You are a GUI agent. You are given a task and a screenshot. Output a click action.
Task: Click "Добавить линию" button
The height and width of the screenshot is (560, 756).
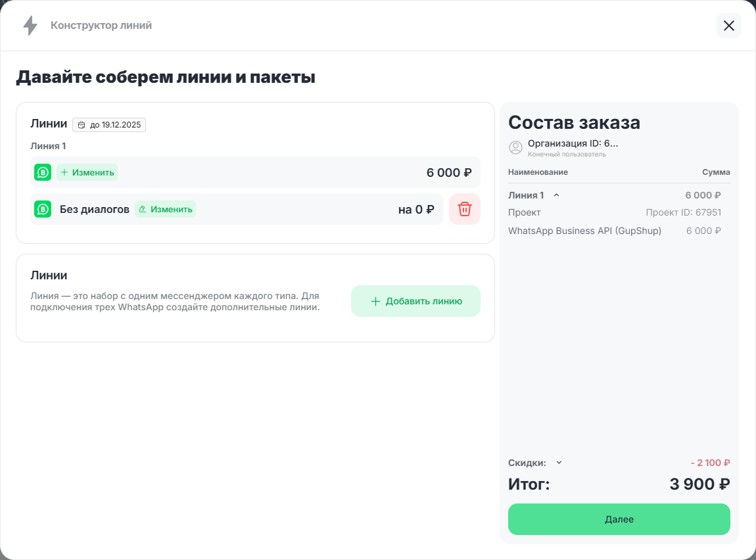tap(415, 301)
